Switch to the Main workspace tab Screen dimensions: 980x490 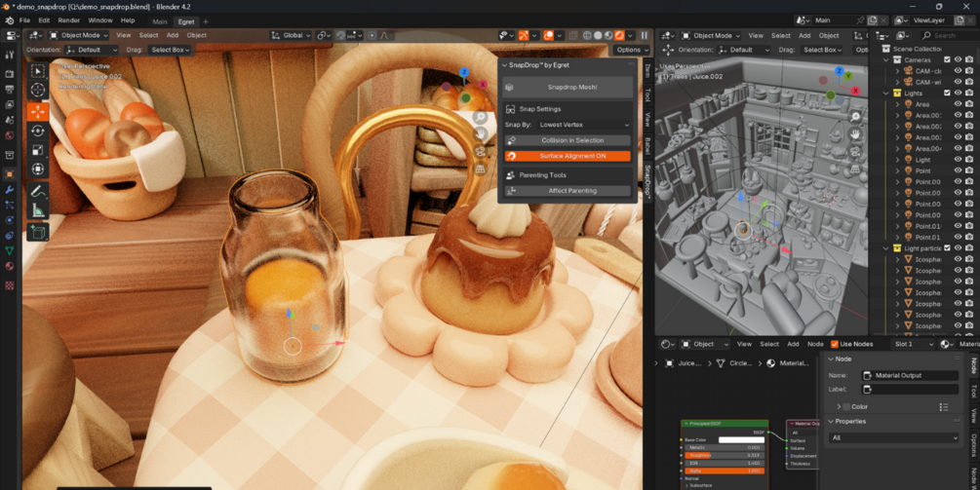coord(160,21)
